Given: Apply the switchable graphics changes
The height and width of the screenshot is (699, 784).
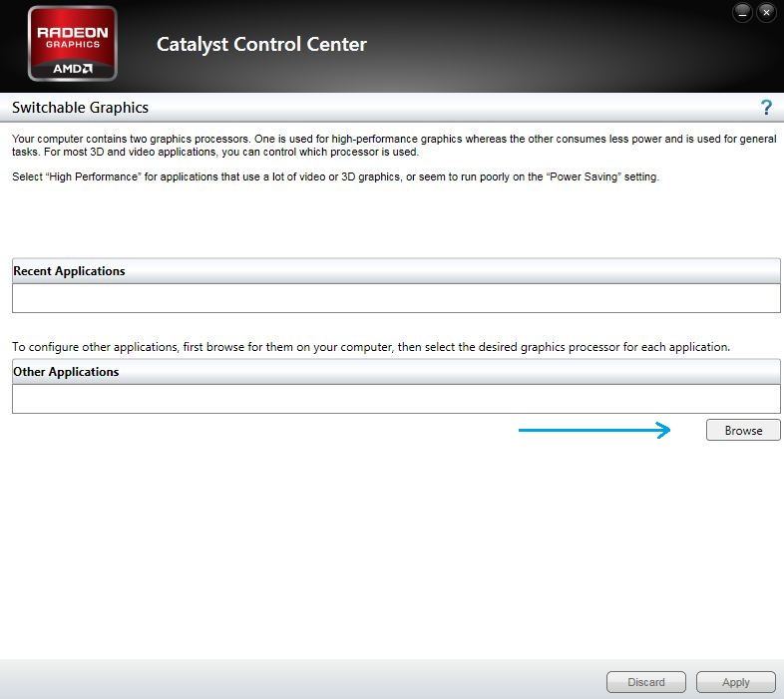Looking at the screenshot, I should click(x=735, y=682).
